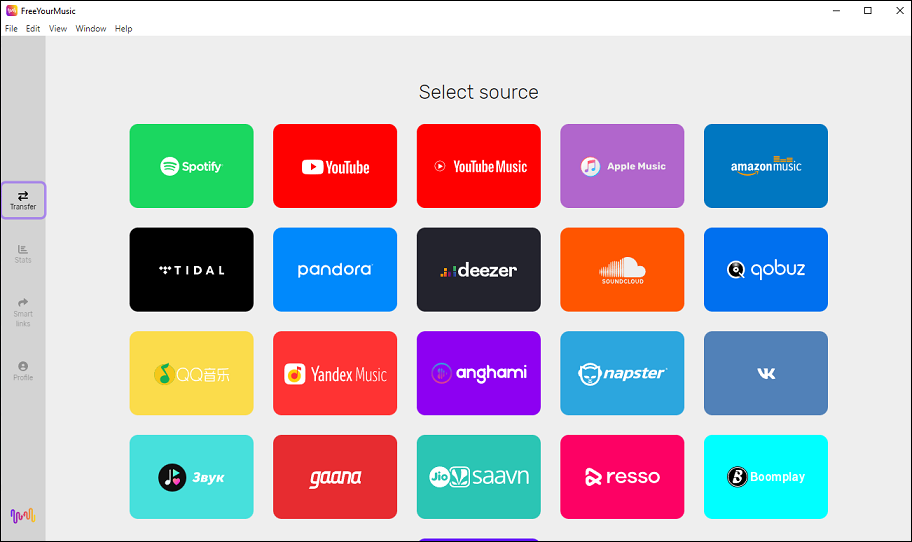The image size is (912, 542).
Task: Select Yandex Music as source
Action: (x=335, y=373)
